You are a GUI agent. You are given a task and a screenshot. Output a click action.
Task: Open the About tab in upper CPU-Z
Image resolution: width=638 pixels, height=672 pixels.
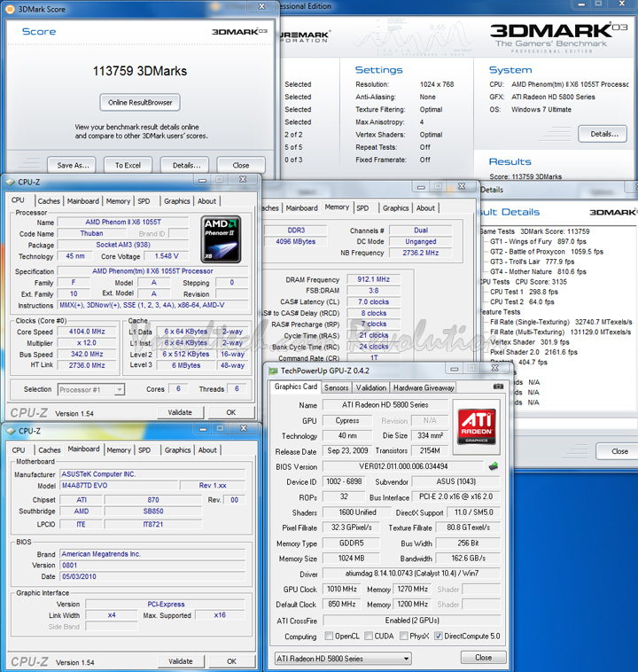pyautogui.click(x=207, y=201)
